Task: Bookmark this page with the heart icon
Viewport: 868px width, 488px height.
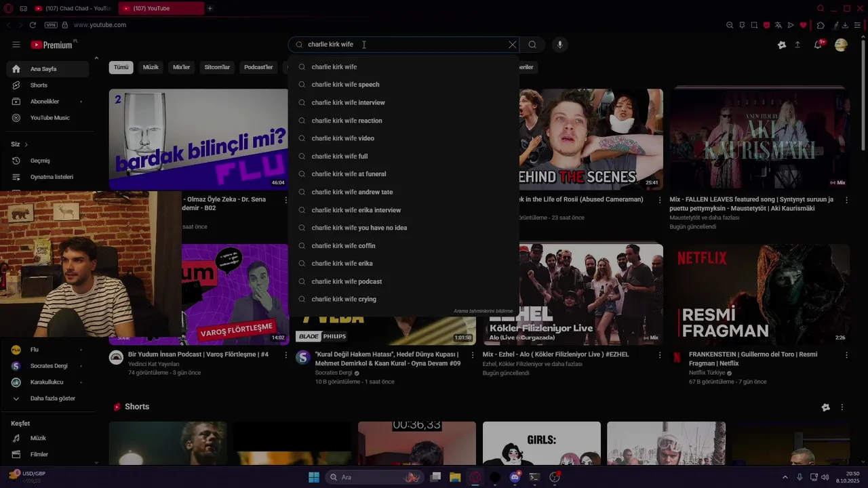Action: click(803, 25)
